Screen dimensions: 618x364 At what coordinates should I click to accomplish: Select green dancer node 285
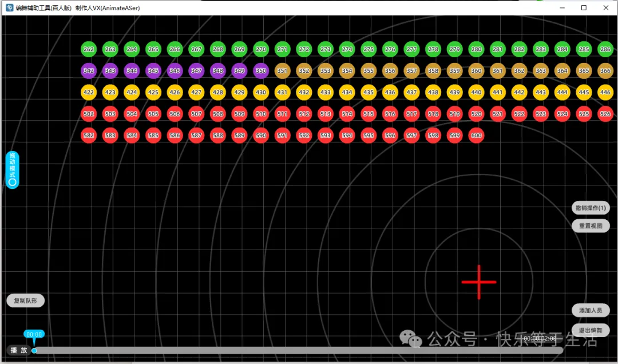(584, 49)
